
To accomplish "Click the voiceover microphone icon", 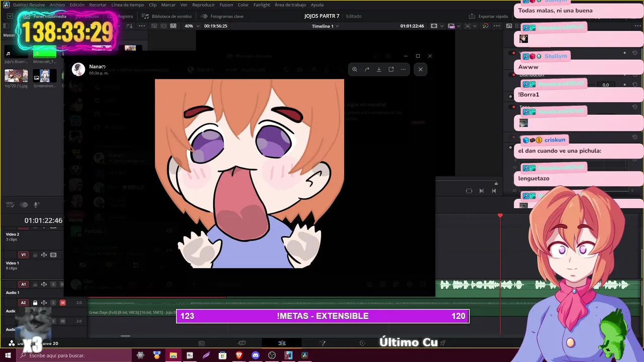I will tap(36, 205).
